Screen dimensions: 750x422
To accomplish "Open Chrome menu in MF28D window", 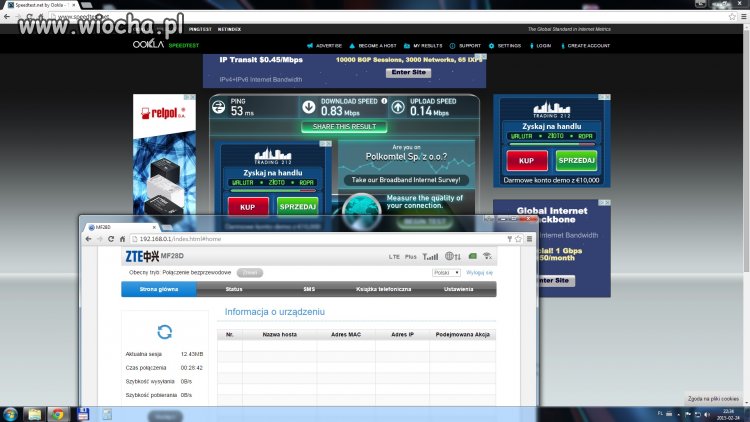I will (x=529, y=239).
